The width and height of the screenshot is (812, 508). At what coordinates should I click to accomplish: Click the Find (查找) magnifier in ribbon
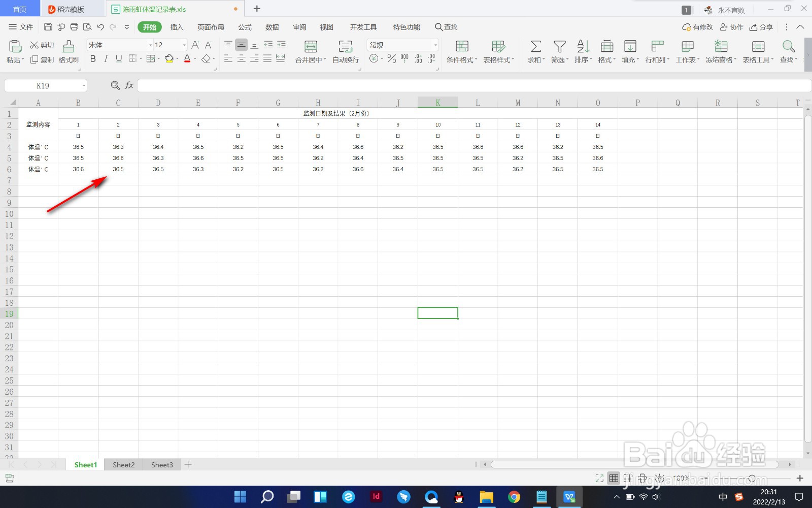pyautogui.click(x=788, y=47)
